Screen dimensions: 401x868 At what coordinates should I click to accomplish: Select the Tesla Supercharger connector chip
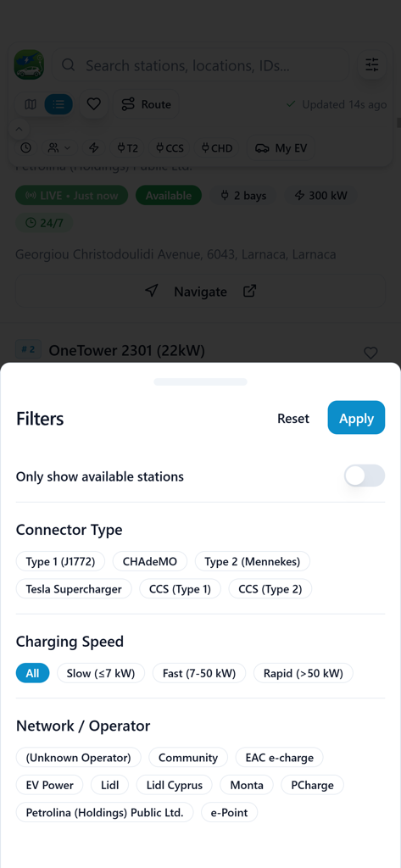(74, 589)
